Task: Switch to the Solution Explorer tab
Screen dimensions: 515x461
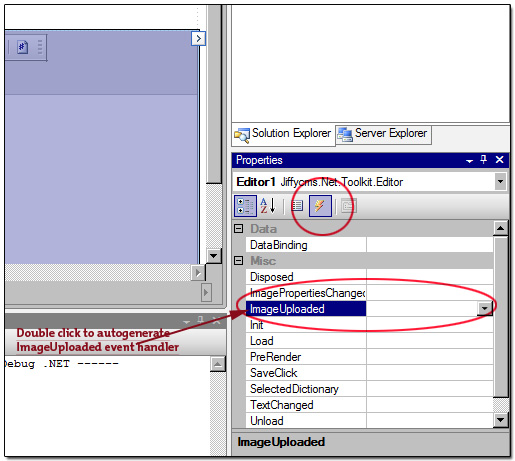Action: 283,135
